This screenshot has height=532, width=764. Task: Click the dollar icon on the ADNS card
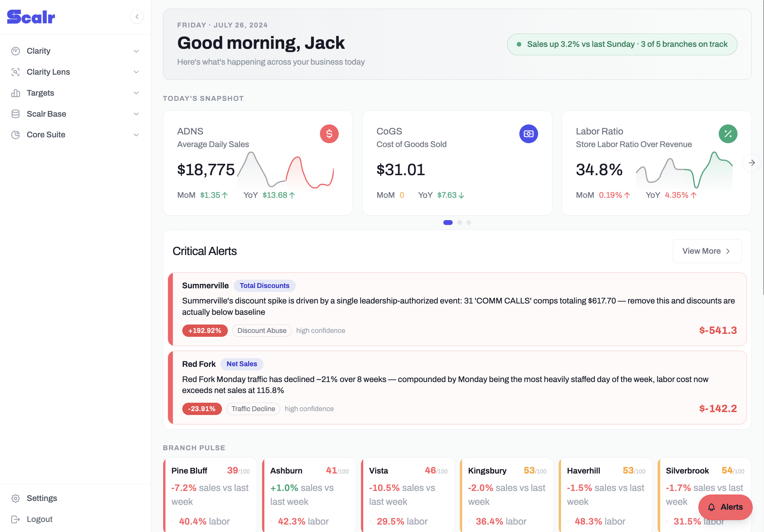[x=329, y=134]
